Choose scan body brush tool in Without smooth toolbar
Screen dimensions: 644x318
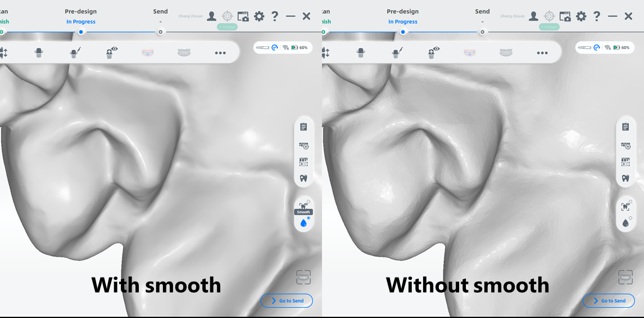pos(396,52)
